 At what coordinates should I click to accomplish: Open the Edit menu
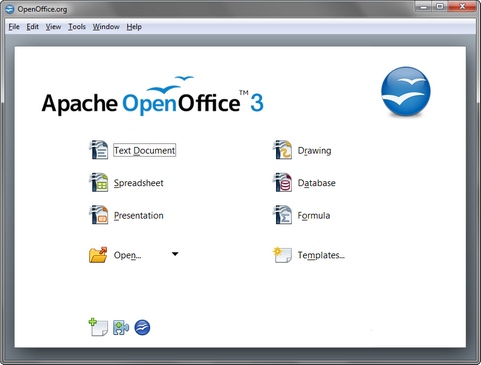(33, 27)
